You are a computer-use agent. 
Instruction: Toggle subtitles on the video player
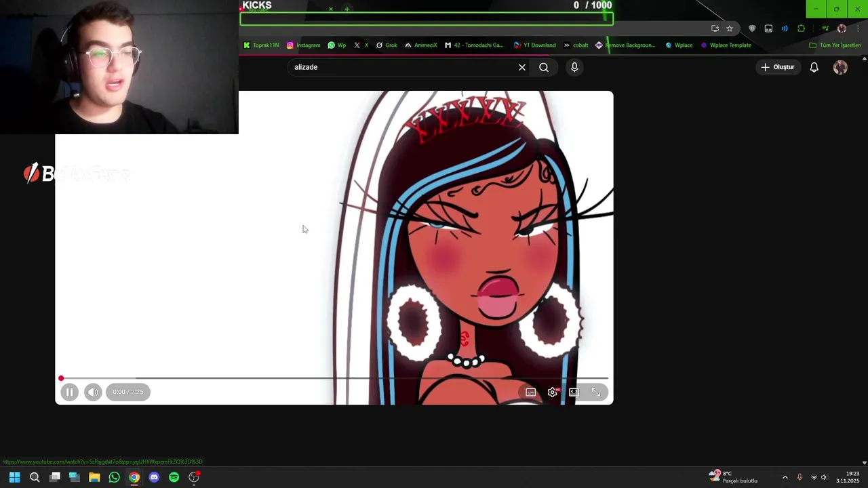[x=531, y=392]
